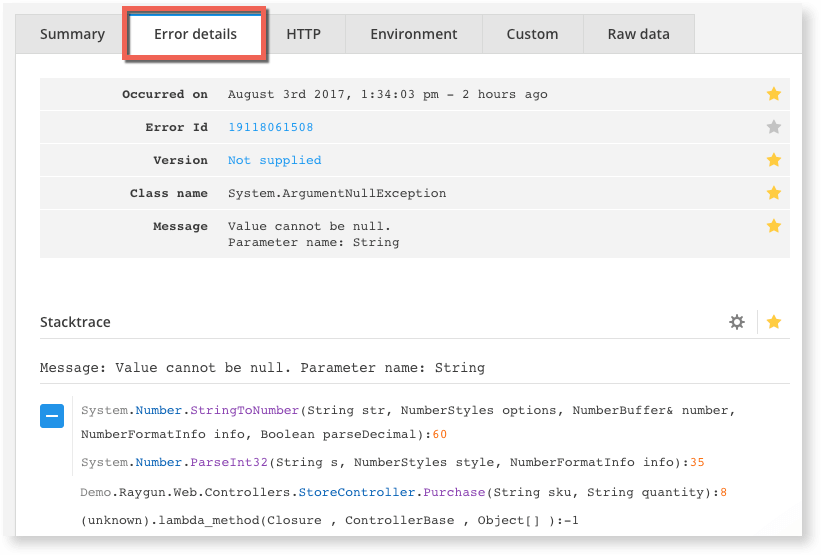The height and width of the screenshot is (555, 821).
Task: Click the StringToNumber stack frame
Action: (x=408, y=422)
